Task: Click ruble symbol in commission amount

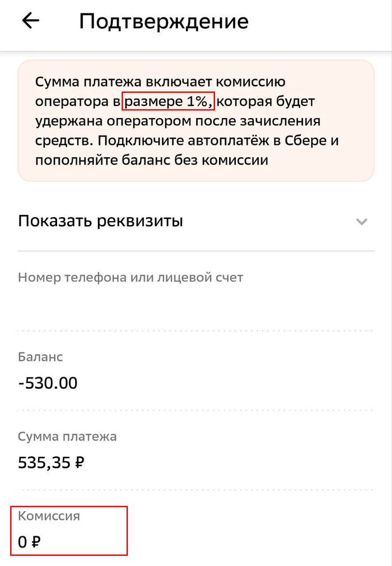Action: (x=36, y=542)
